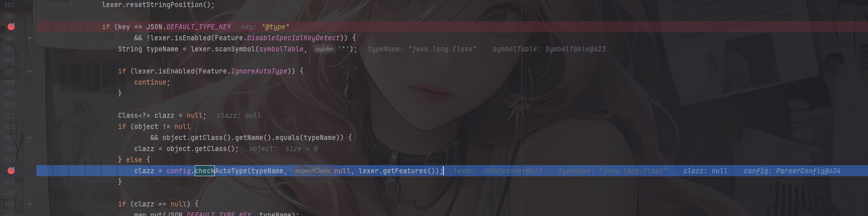Click the inline value config: ParserConfig@624
This screenshot has width=868, height=216.
(792, 171)
